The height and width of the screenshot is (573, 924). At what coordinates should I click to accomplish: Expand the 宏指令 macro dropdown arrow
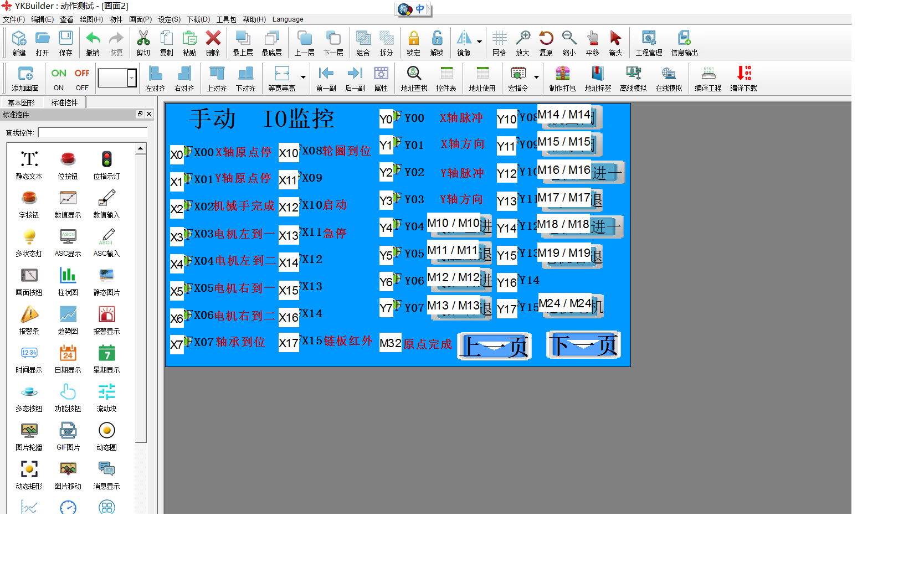tap(536, 78)
